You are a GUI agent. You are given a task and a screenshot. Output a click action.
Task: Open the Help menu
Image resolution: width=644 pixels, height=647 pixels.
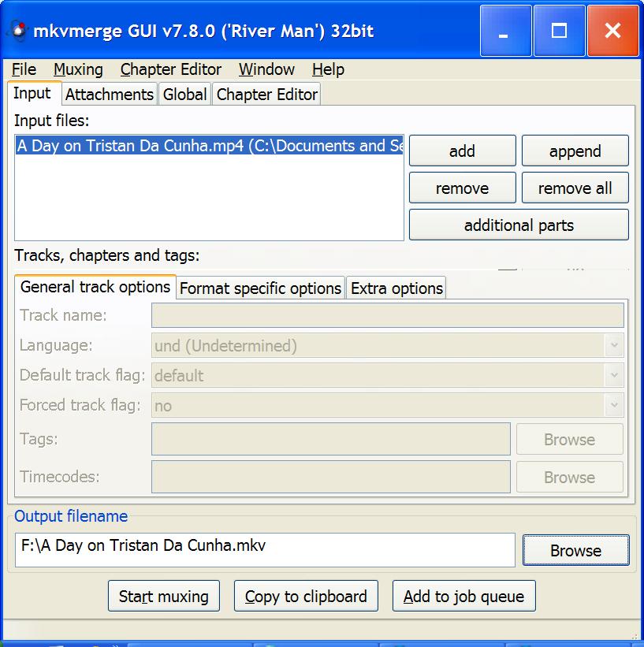pyautogui.click(x=328, y=69)
